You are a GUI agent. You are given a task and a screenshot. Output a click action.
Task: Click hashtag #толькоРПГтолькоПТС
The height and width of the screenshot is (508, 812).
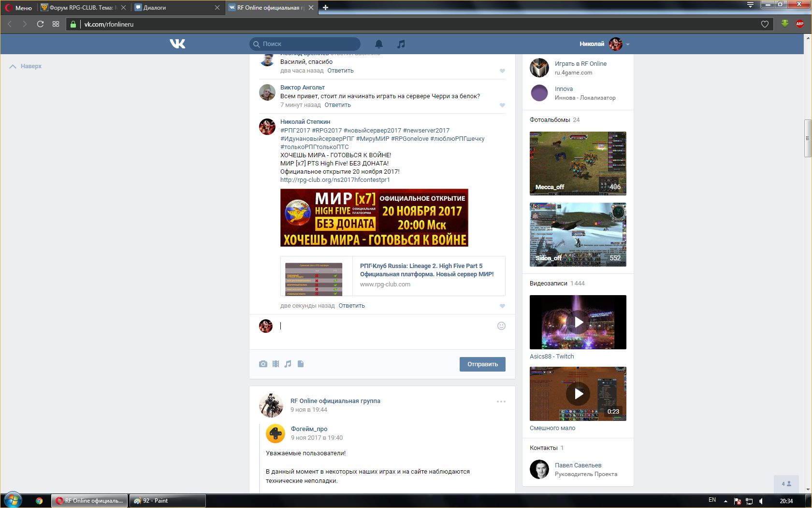pos(314,147)
